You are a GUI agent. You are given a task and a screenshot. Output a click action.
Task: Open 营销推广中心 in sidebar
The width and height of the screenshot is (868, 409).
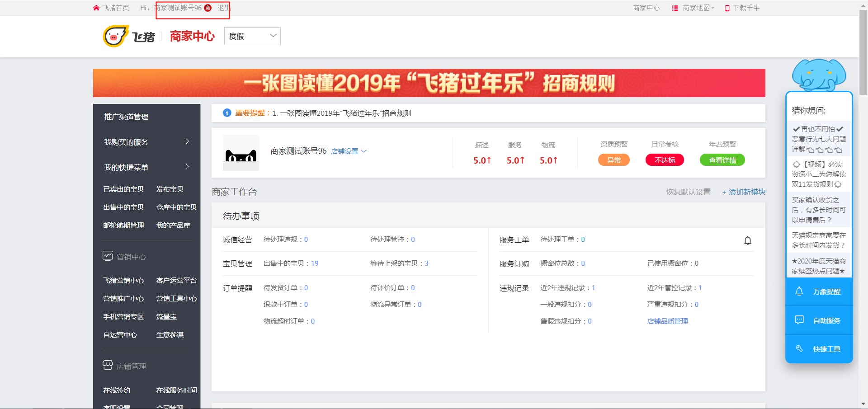click(123, 298)
